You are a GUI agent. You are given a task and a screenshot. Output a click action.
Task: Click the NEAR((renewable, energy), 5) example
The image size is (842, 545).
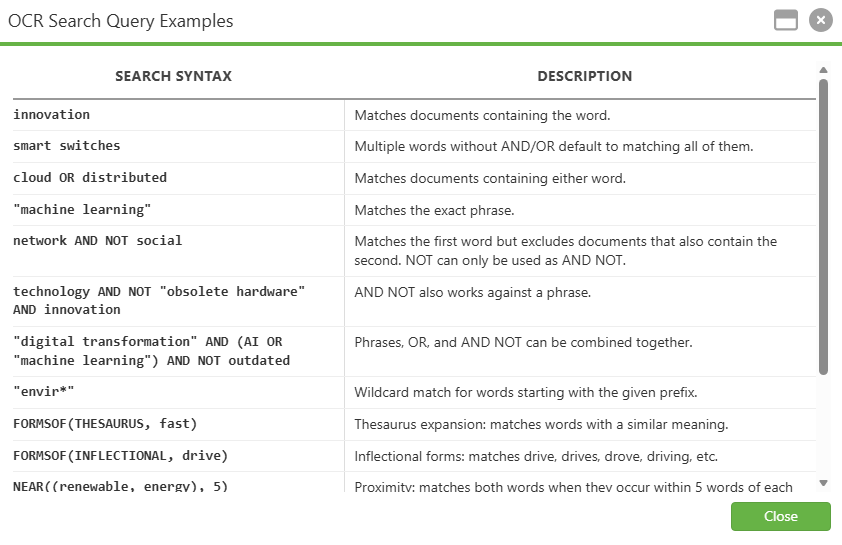(121, 486)
